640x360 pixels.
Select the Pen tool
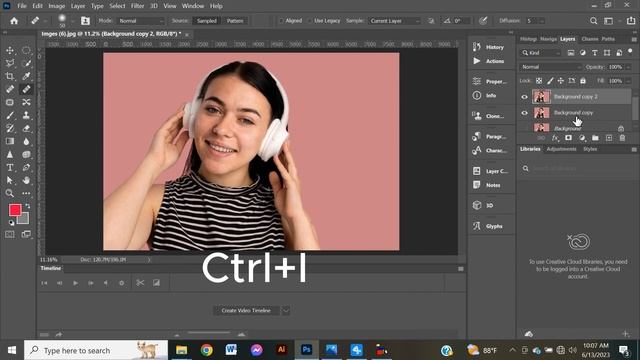click(26, 167)
